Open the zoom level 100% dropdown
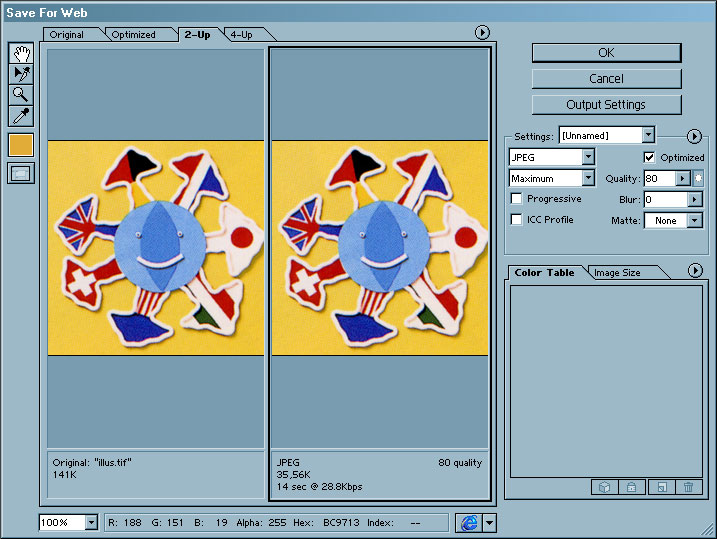The height and width of the screenshot is (539, 717). click(91, 522)
